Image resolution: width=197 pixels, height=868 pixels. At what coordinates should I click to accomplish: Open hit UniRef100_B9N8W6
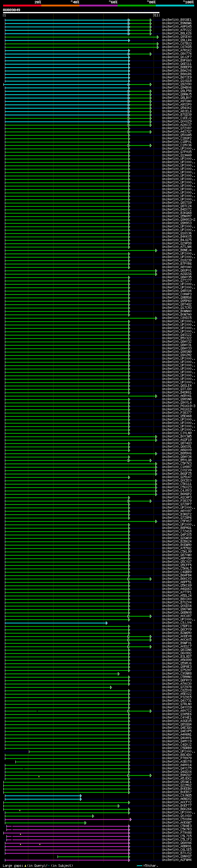click(x=177, y=23)
